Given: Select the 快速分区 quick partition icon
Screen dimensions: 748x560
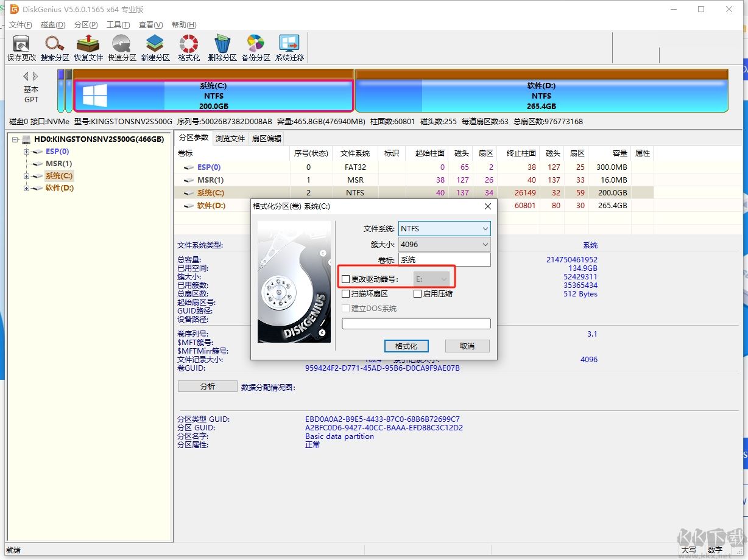Looking at the screenshot, I should (x=122, y=48).
